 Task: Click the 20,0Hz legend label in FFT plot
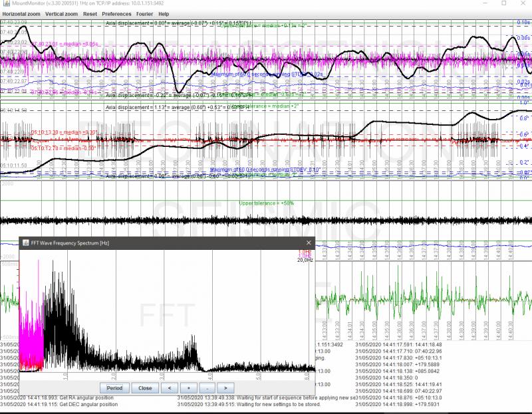click(304, 260)
